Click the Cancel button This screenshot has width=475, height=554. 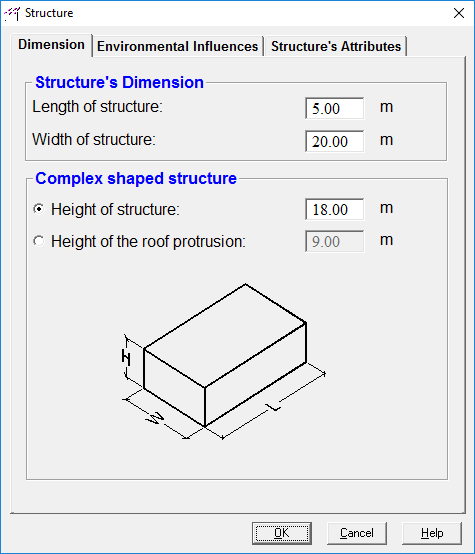(357, 533)
